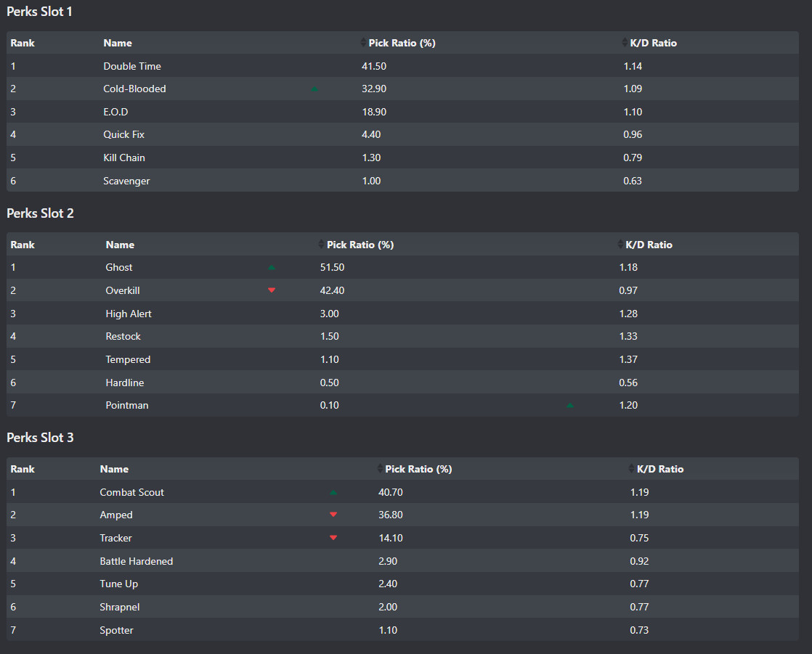Click red down arrow next to Overkill
Viewport: 812px width, 654px height.
[x=272, y=290]
